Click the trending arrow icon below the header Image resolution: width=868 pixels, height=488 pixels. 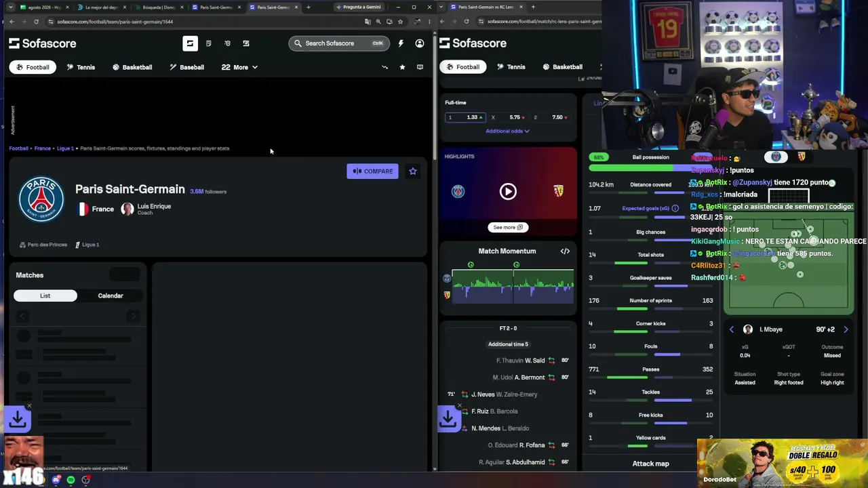[385, 67]
